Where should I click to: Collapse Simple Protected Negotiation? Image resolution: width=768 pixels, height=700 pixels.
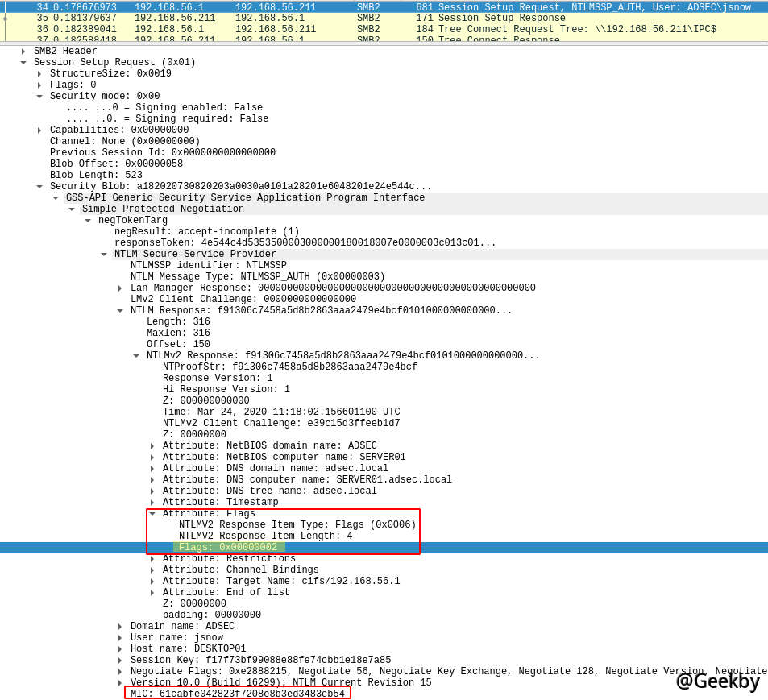(x=71, y=209)
